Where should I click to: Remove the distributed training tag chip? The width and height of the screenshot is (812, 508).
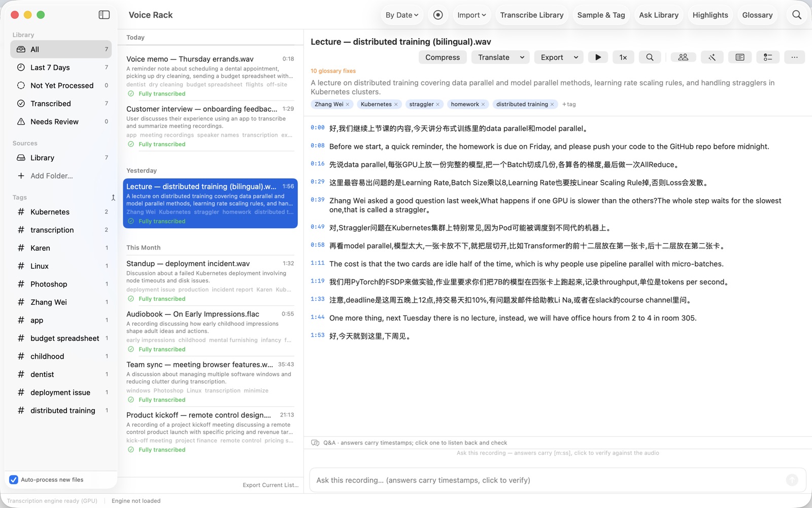click(552, 105)
